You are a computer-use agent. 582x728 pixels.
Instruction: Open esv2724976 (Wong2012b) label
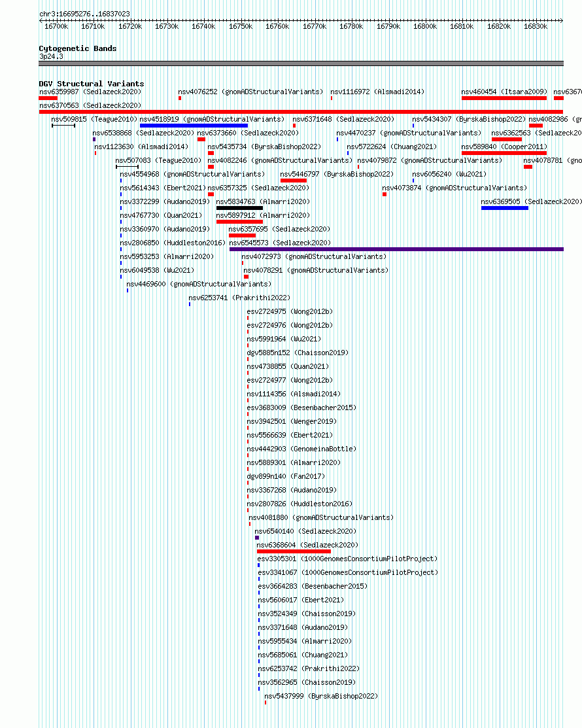(290, 325)
